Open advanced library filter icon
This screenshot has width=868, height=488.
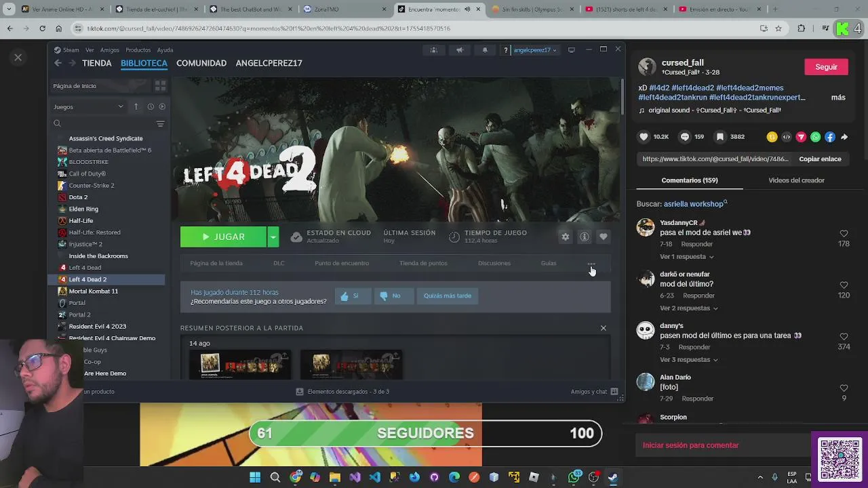point(160,123)
